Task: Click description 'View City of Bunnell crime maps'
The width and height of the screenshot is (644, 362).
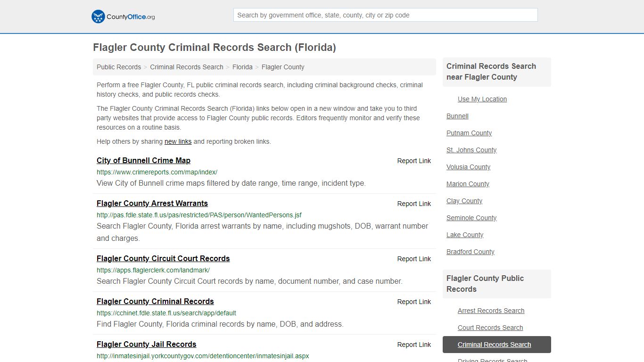Action: point(231,183)
